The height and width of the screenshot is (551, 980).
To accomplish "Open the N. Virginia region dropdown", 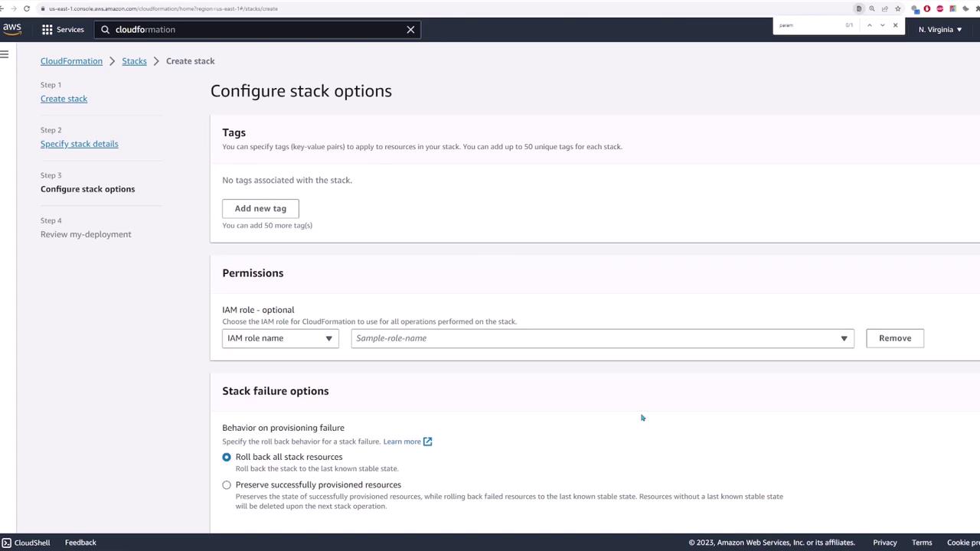I will click(x=940, y=29).
